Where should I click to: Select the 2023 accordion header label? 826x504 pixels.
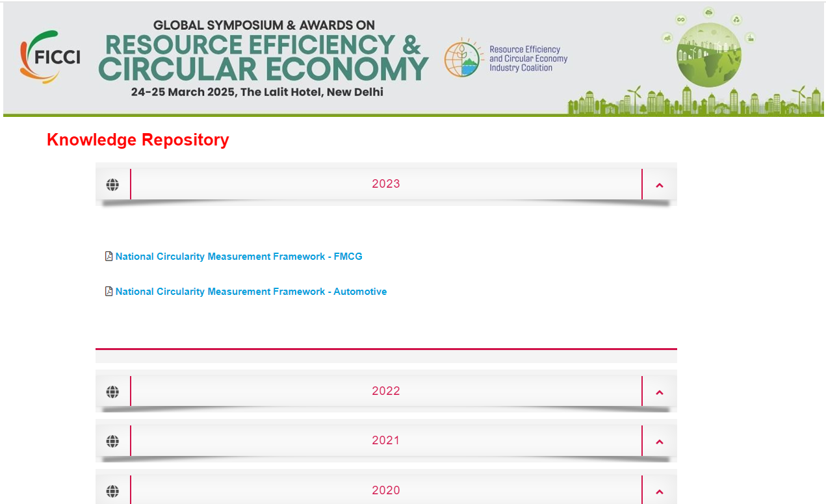pos(386,184)
